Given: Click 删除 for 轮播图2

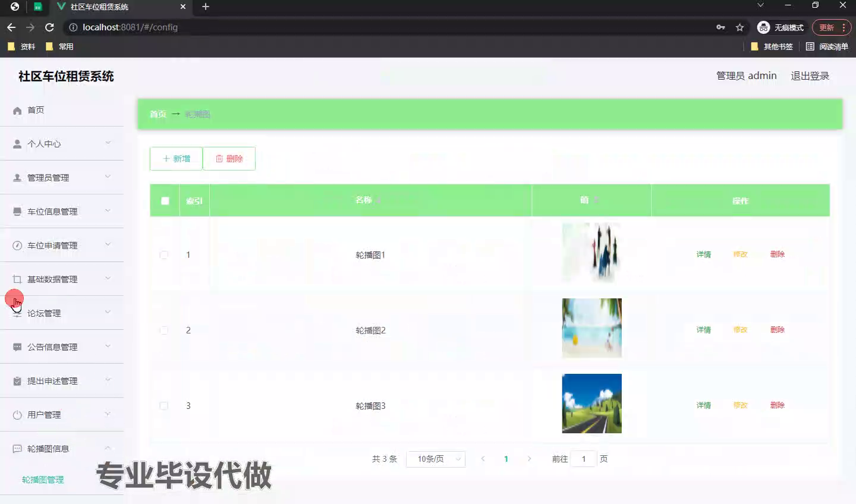Looking at the screenshot, I should [x=778, y=330].
